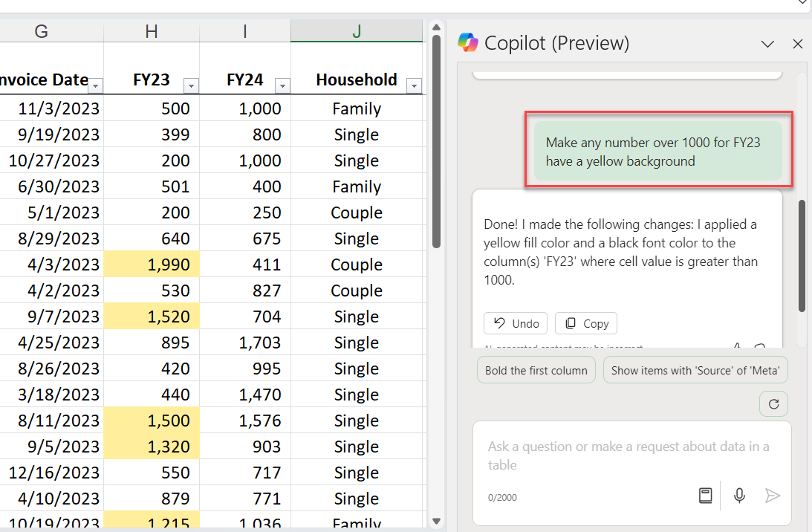Select column J header
The height and width of the screenshot is (532, 812).
[x=356, y=31]
